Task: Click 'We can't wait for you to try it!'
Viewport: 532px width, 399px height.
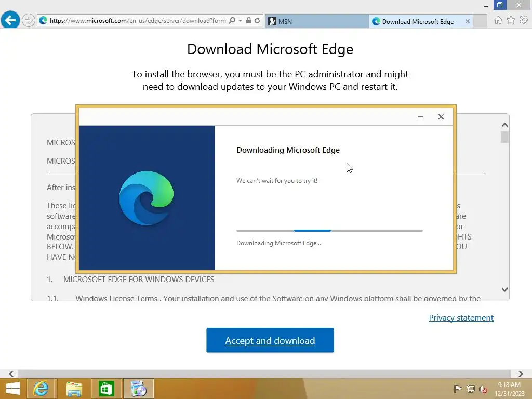Action: point(277,181)
